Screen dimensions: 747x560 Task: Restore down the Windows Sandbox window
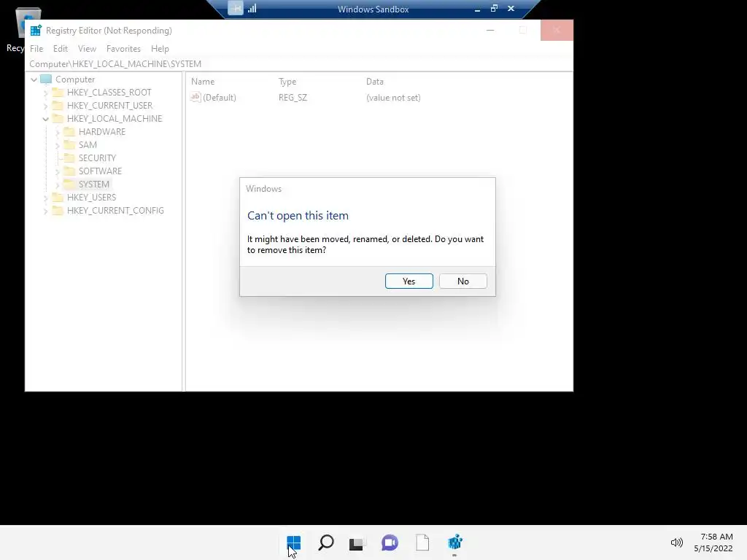494,9
